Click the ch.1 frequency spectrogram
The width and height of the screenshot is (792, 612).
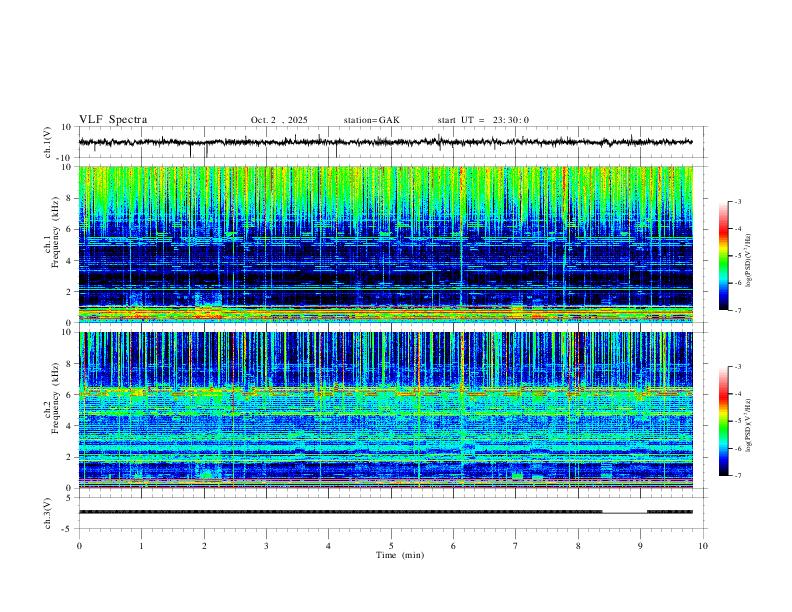click(386, 244)
